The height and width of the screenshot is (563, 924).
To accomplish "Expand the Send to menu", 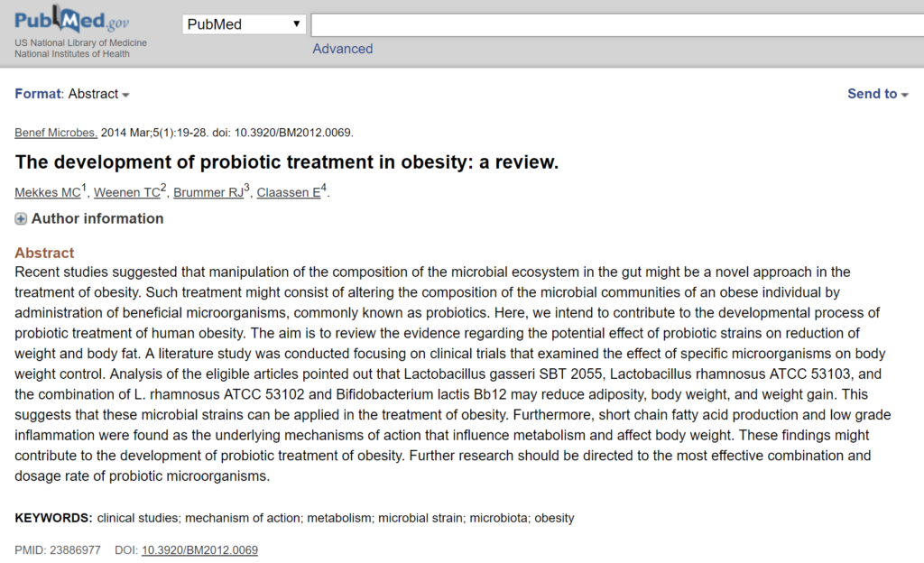I will click(x=877, y=94).
